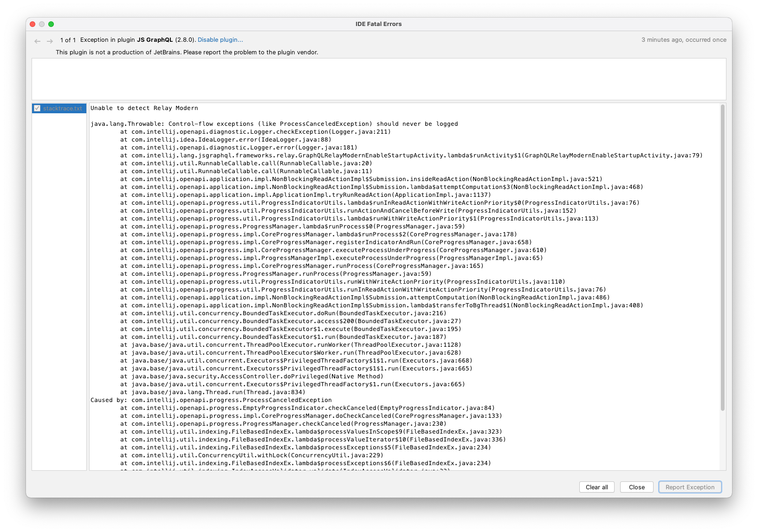Zoom the window with the green traffic light button
This screenshot has width=758, height=532.
click(x=51, y=24)
